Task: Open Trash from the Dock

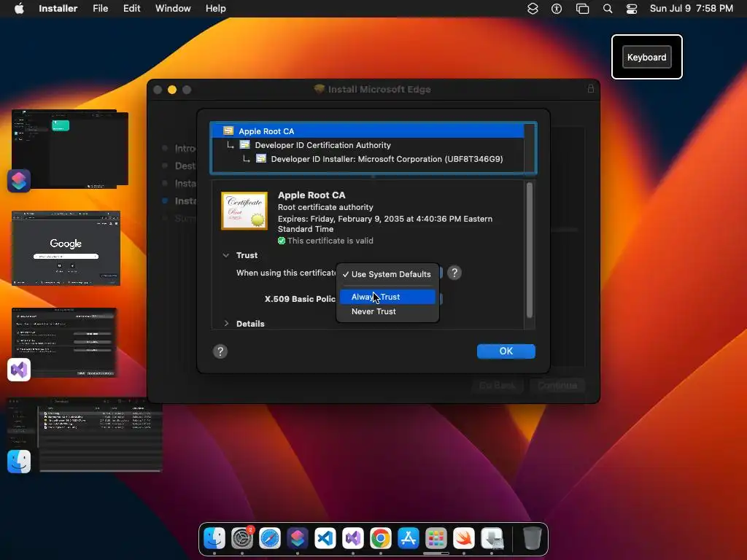Action: click(x=532, y=539)
